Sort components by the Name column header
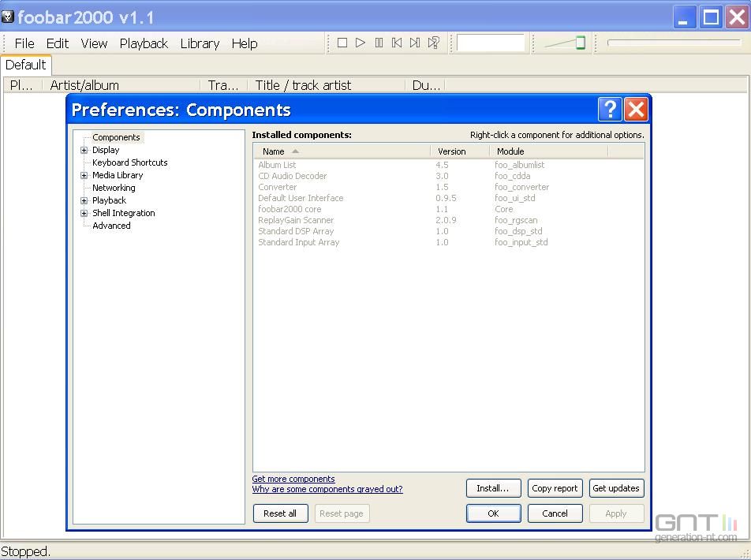751x560 pixels. pos(342,151)
